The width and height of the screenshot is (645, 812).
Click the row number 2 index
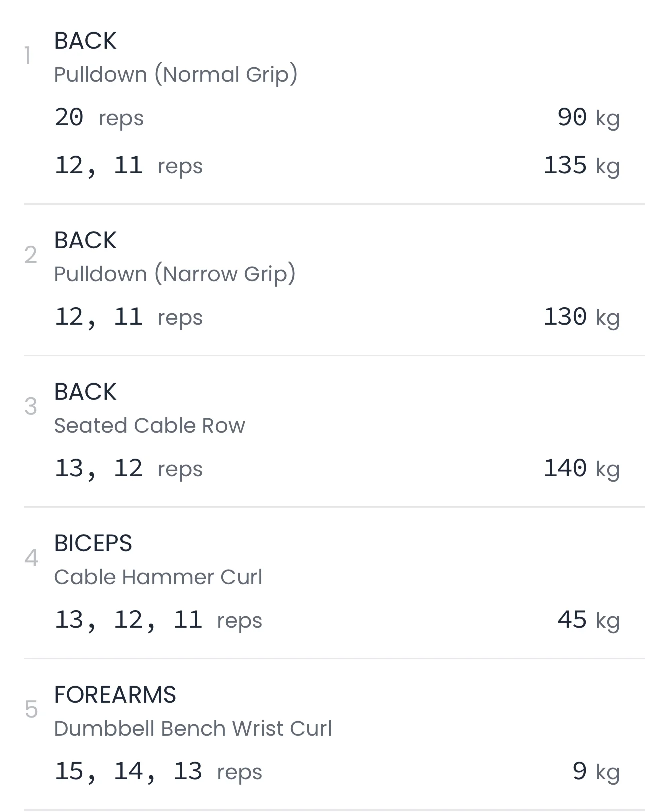(31, 255)
